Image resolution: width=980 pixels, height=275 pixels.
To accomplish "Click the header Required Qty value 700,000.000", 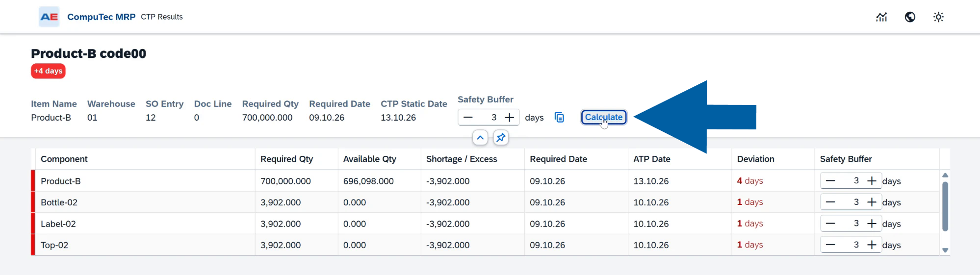I will (267, 118).
